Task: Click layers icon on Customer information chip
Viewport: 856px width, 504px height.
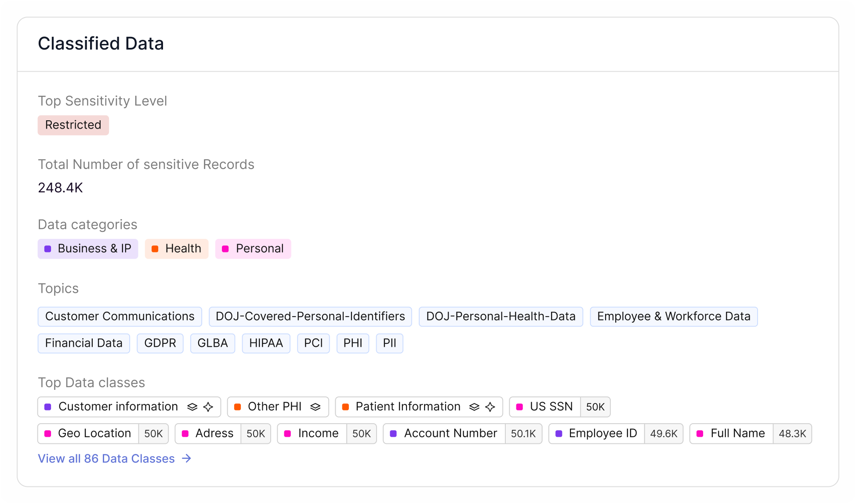Action: click(x=192, y=407)
